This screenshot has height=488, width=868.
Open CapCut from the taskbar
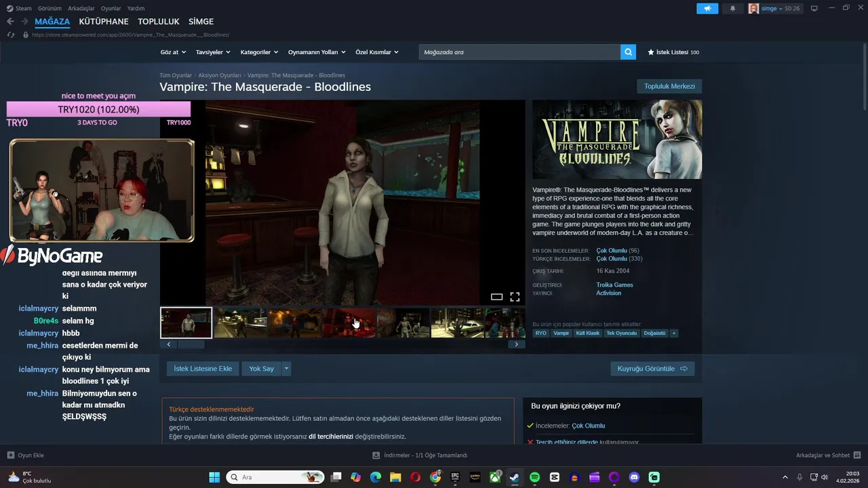(554, 477)
